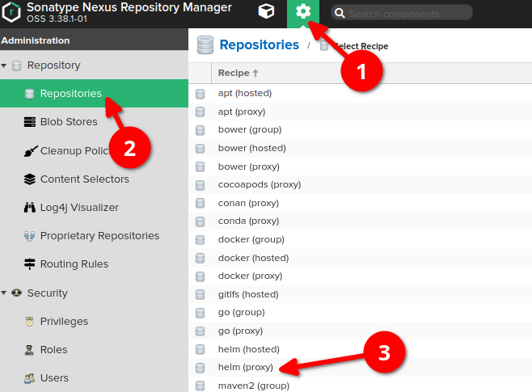Open Log4j Visualizer
Screen dimensions: 532x392
(79, 207)
